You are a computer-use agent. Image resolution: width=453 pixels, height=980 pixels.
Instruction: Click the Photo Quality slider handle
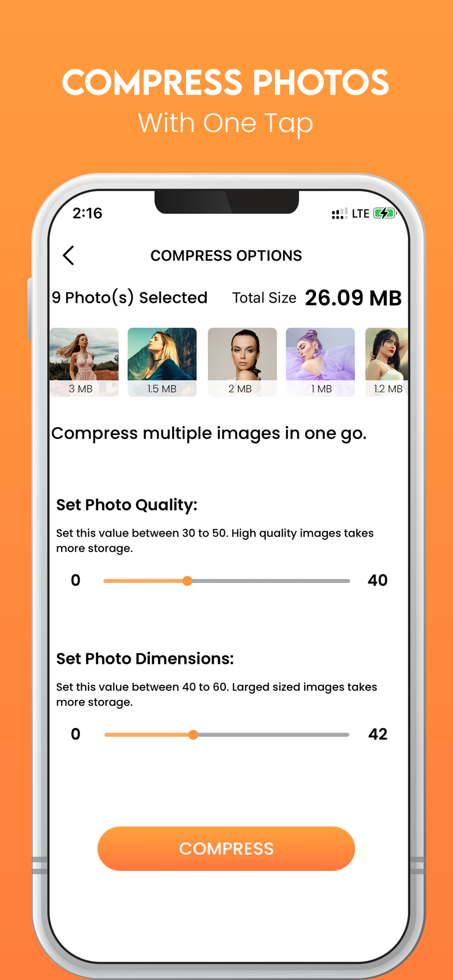[187, 581]
